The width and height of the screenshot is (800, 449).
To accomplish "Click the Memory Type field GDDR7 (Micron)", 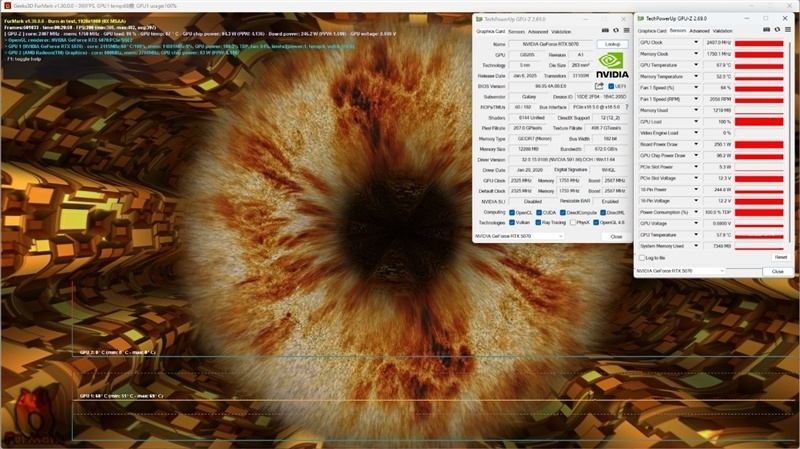I will [535, 139].
